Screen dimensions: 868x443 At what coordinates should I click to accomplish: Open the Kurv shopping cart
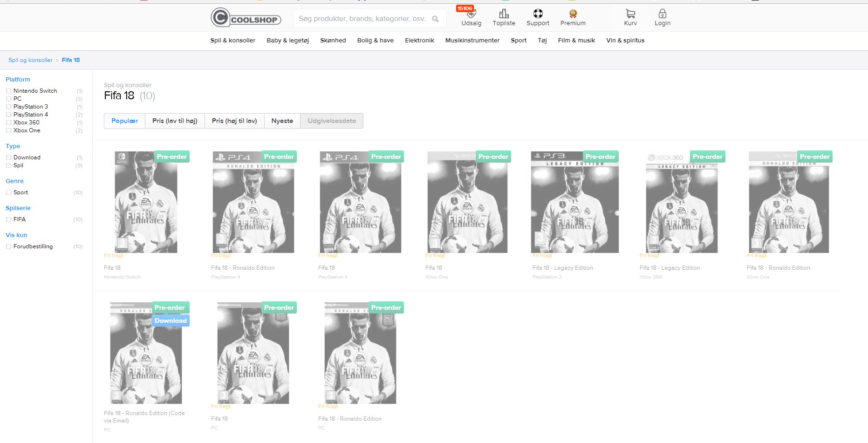point(630,14)
